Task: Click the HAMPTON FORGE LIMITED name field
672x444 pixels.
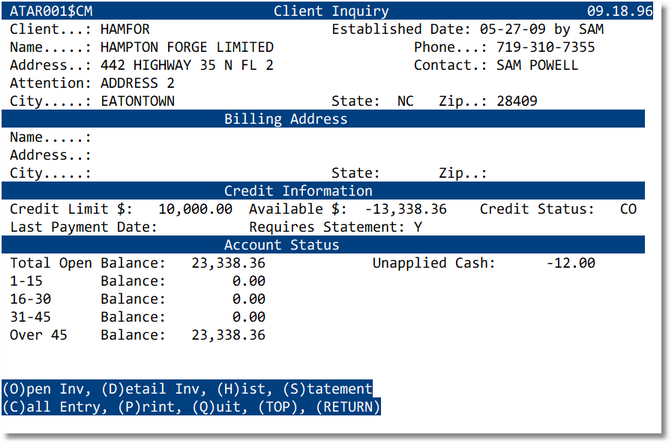Action: pyautogui.click(x=186, y=47)
